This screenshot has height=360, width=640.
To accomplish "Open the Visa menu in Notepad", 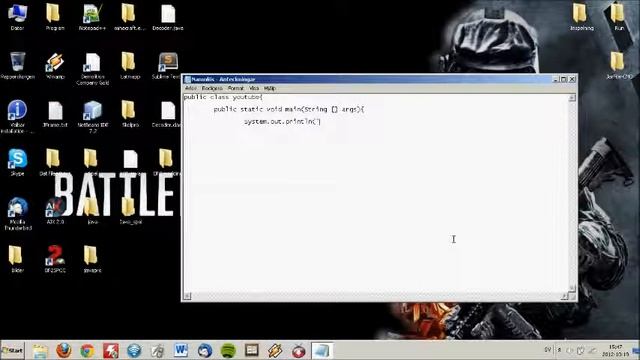I will [x=254, y=88].
